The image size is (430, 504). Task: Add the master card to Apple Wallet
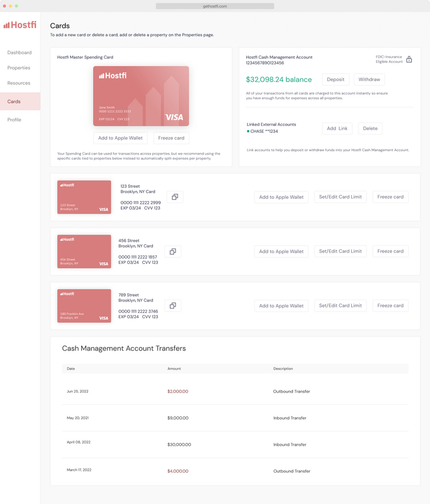120,138
